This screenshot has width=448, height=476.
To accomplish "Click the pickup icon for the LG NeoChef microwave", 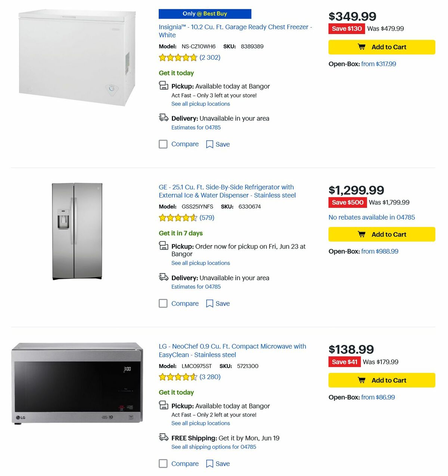I will click(164, 405).
